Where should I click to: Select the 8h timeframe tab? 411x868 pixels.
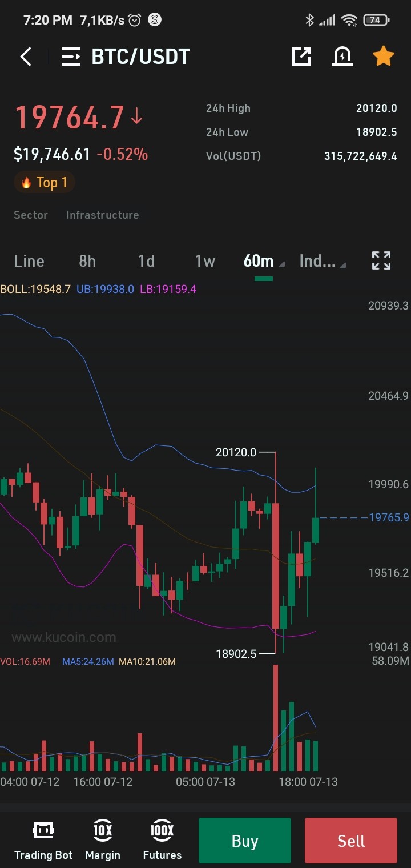coord(87,261)
